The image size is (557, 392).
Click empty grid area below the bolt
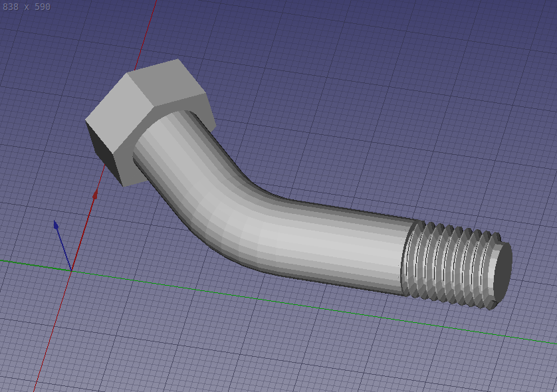[266, 345]
